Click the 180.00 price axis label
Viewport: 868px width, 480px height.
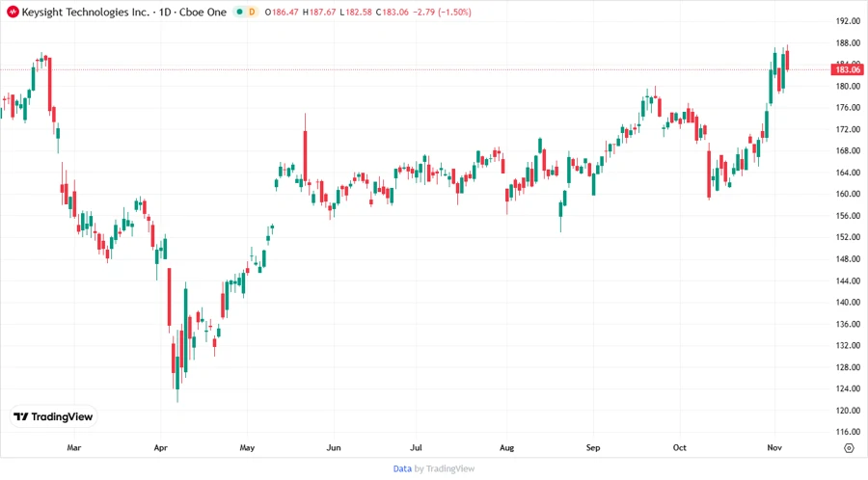(848, 86)
